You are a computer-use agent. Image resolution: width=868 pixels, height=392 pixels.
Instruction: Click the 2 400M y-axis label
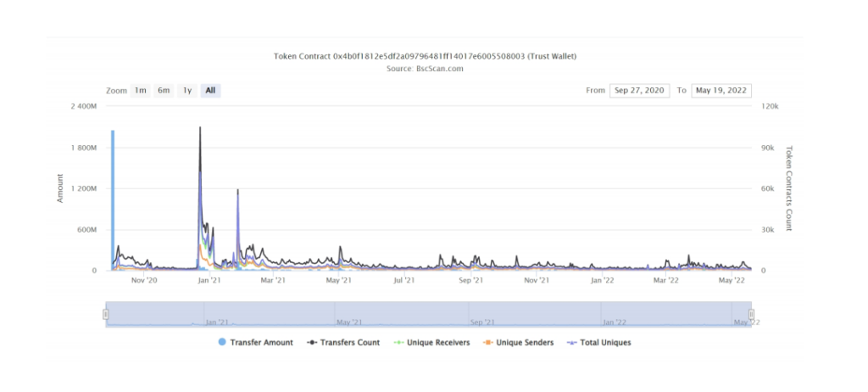83,106
